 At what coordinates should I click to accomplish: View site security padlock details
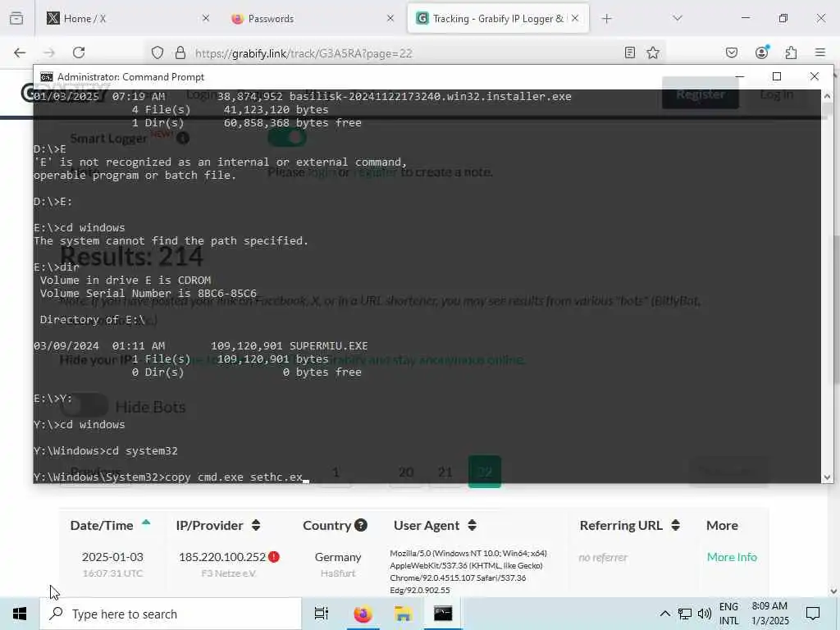(180, 52)
